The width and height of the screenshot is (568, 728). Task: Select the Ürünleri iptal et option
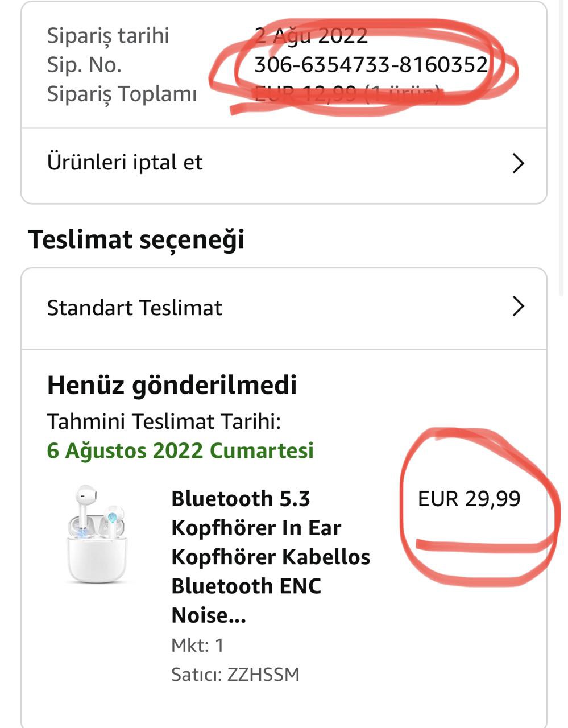click(125, 163)
